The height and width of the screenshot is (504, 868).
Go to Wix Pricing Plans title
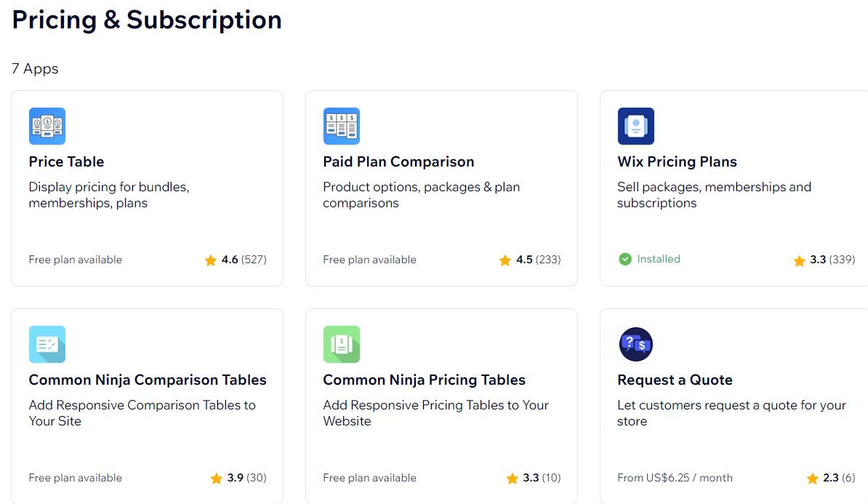677,161
